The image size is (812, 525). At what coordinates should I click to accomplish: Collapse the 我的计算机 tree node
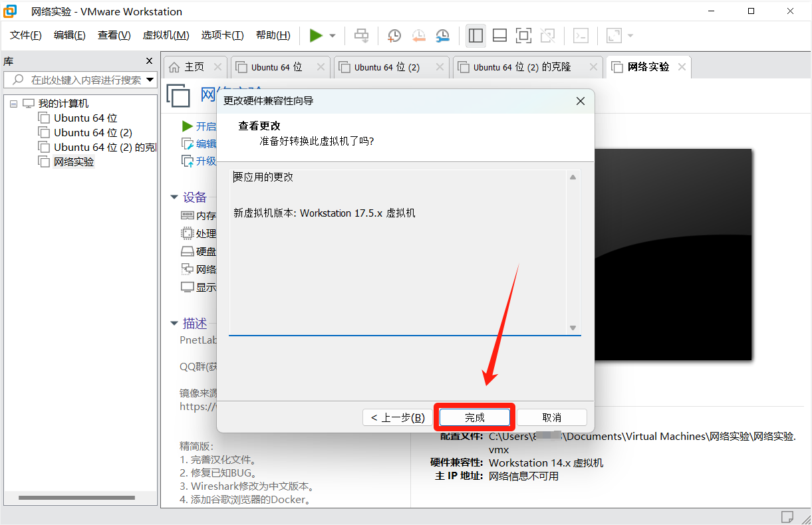pos(14,104)
